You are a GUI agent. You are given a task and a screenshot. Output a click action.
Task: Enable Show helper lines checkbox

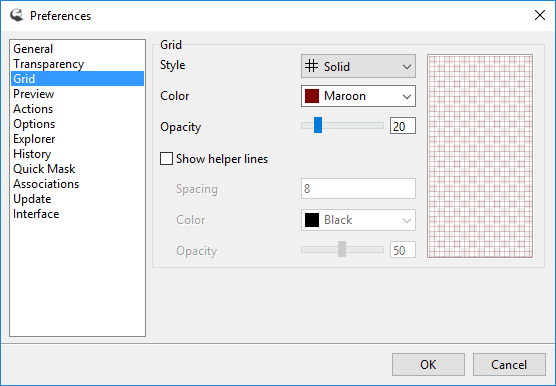(x=166, y=159)
